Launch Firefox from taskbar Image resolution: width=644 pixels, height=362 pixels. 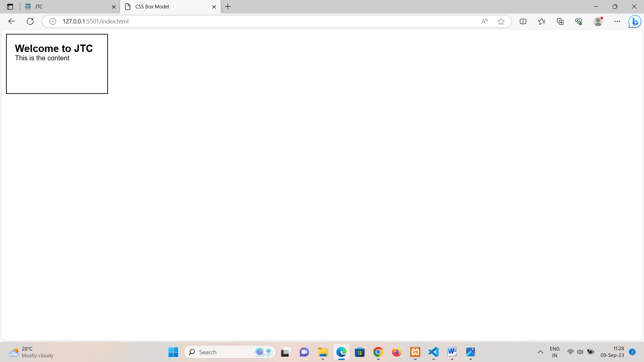[397, 352]
